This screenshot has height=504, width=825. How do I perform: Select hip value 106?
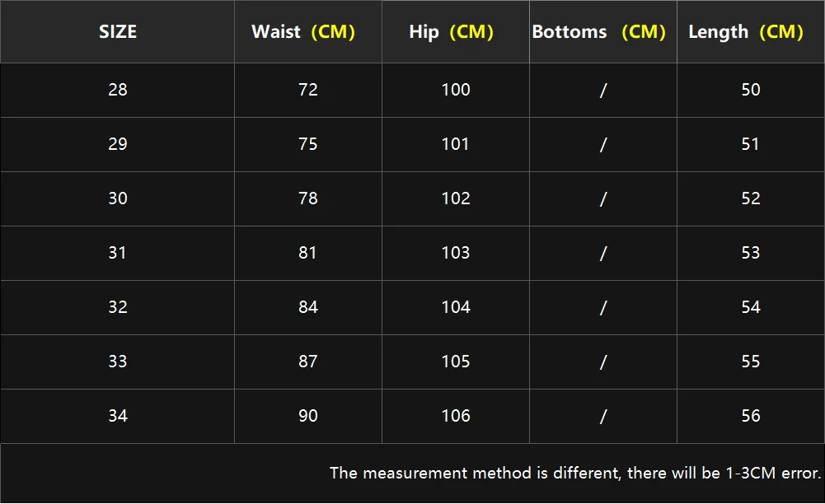456,416
